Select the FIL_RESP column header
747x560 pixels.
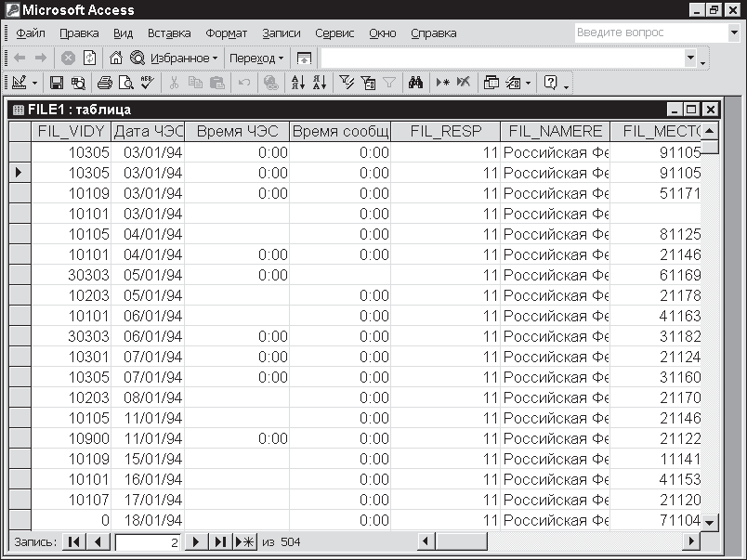pyautogui.click(x=446, y=131)
